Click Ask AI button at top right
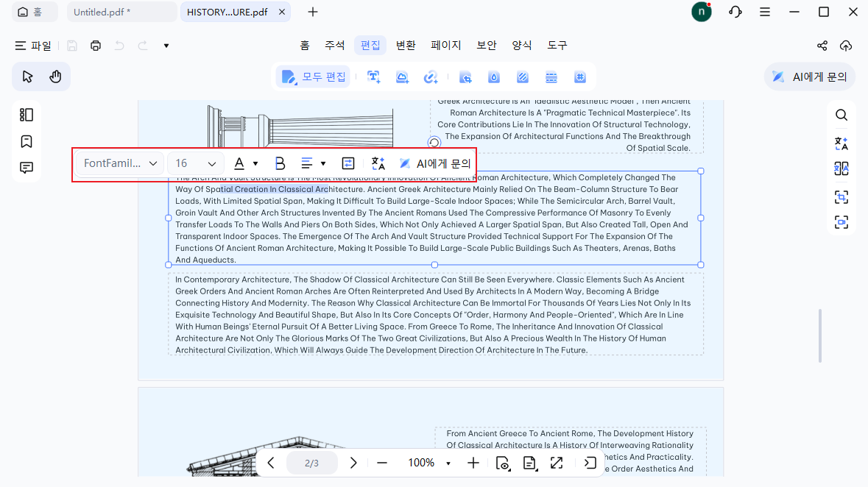Image resolution: width=868 pixels, height=487 pixels. [809, 77]
